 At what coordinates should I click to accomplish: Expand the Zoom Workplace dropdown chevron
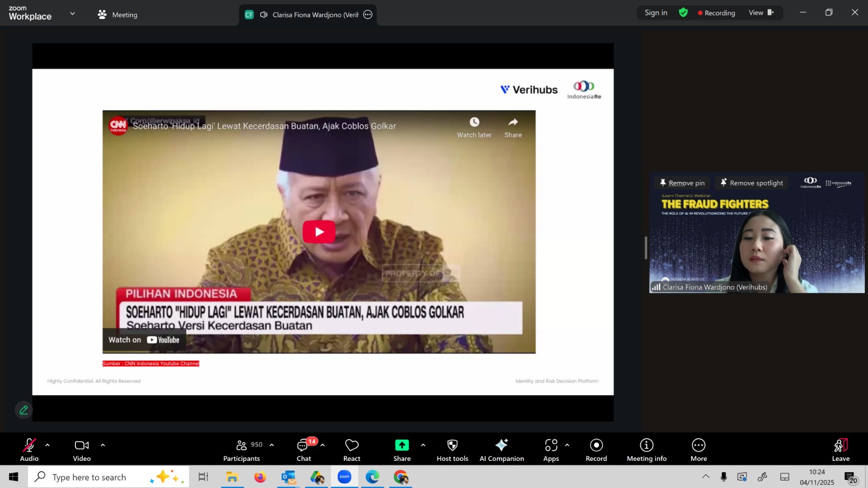point(73,14)
